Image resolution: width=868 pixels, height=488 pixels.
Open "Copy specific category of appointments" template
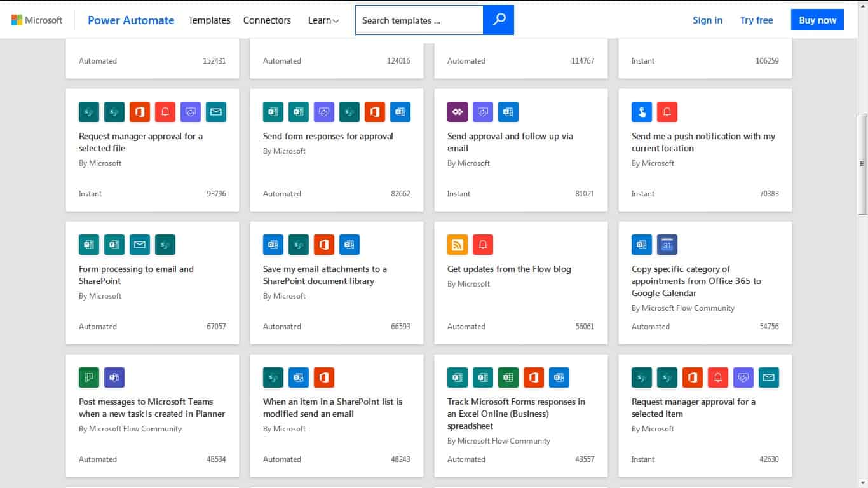click(x=696, y=281)
